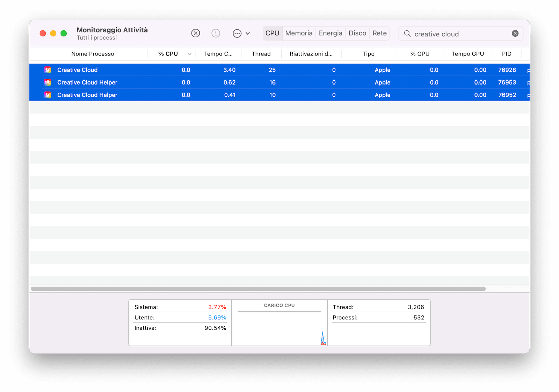Click PID value 76952

(507, 95)
